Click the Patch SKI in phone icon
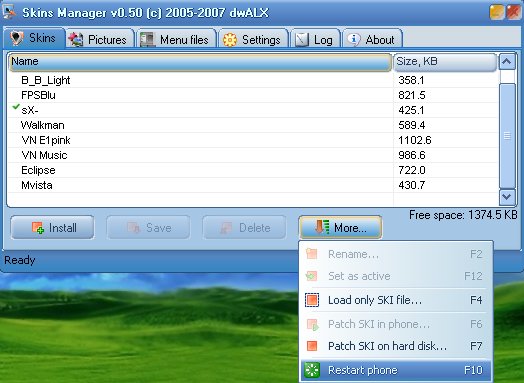This screenshot has width=524, height=383. click(x=312, y=324)
